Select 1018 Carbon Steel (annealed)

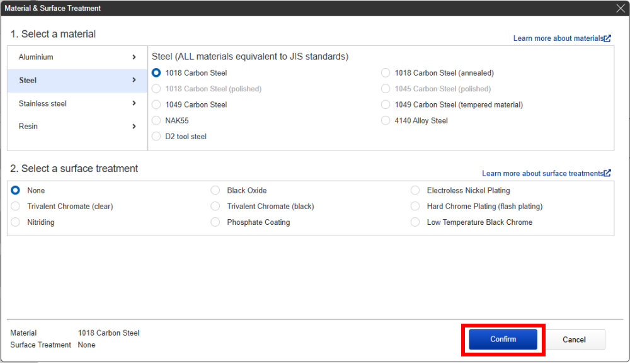coord(386,73)
